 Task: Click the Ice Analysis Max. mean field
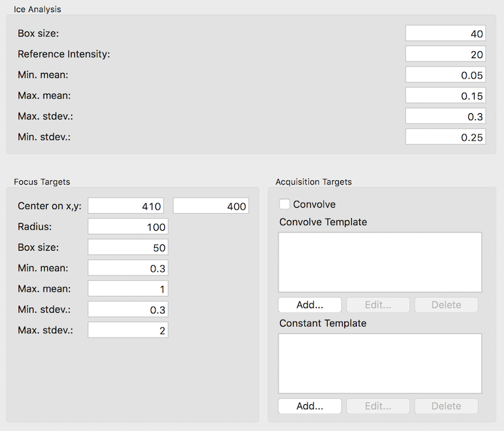(445, 96)
